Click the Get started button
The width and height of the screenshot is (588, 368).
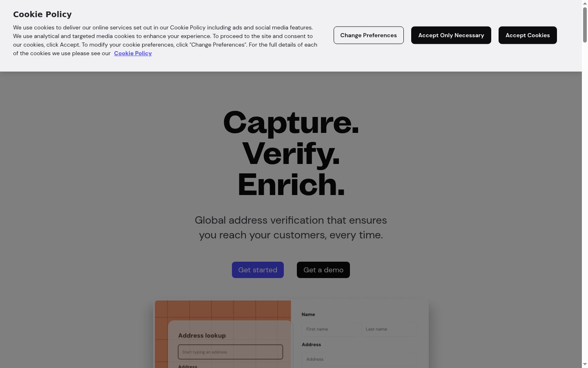tap(258, 270)
